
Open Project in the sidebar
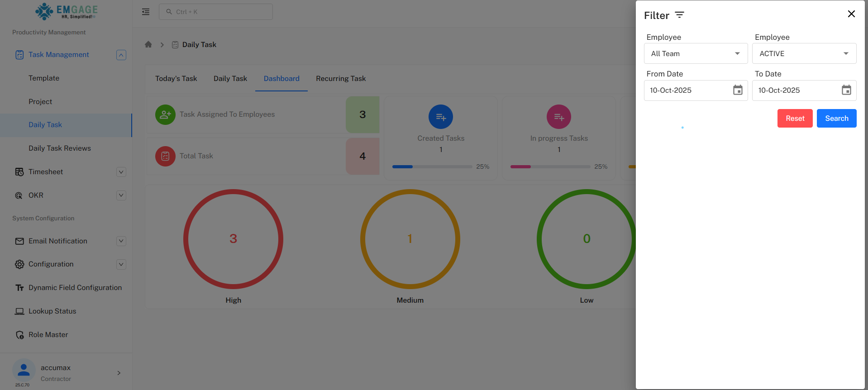pos(40,102)
